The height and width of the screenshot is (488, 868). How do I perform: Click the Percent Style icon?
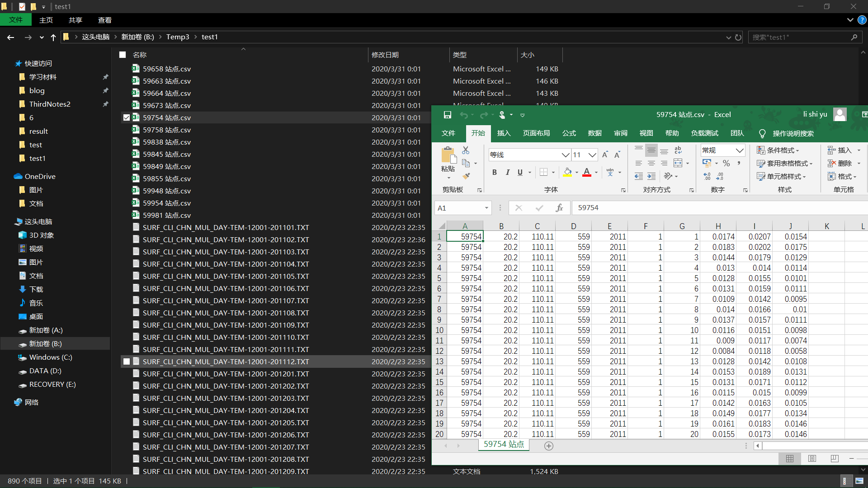[x=726, y=163]
